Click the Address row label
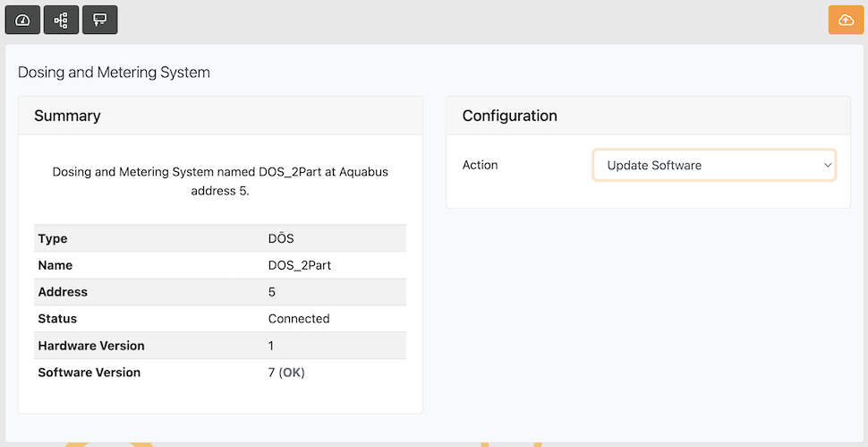 63,292
